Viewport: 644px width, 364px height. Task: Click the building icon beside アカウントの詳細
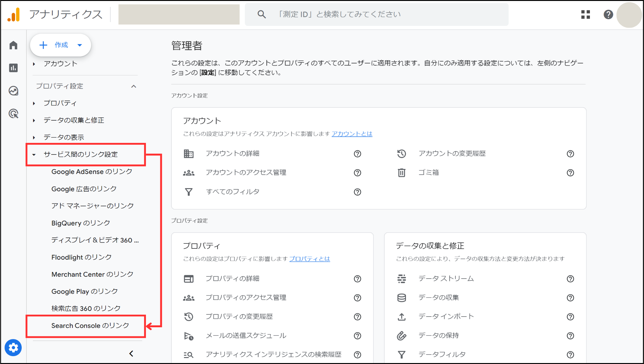tap(189, 154)
